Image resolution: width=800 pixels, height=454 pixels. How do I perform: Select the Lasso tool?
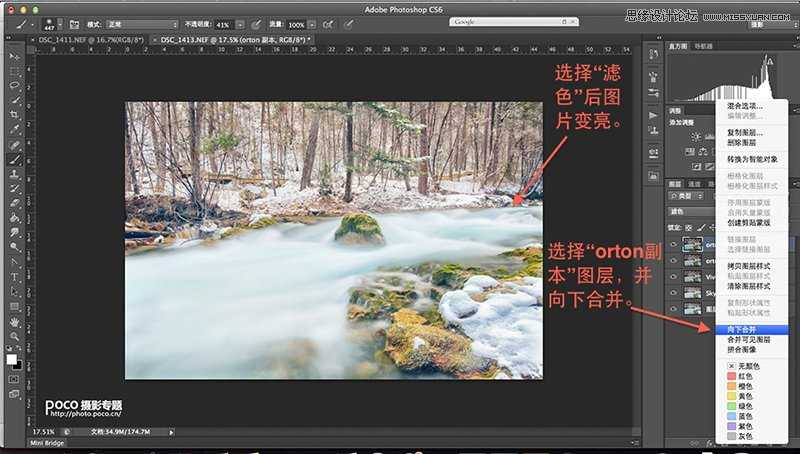pos(14,85)
